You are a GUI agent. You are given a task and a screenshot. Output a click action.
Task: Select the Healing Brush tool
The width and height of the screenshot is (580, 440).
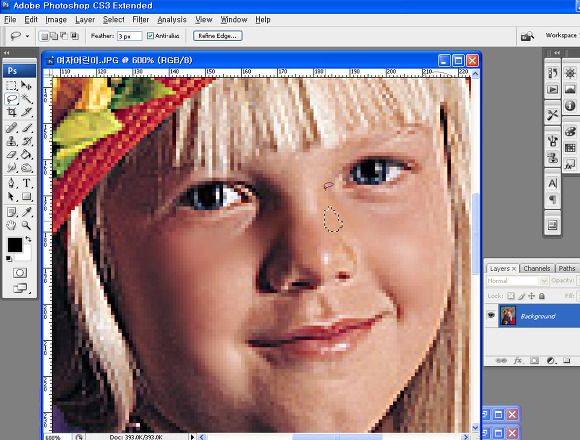[x=11, y=128]
